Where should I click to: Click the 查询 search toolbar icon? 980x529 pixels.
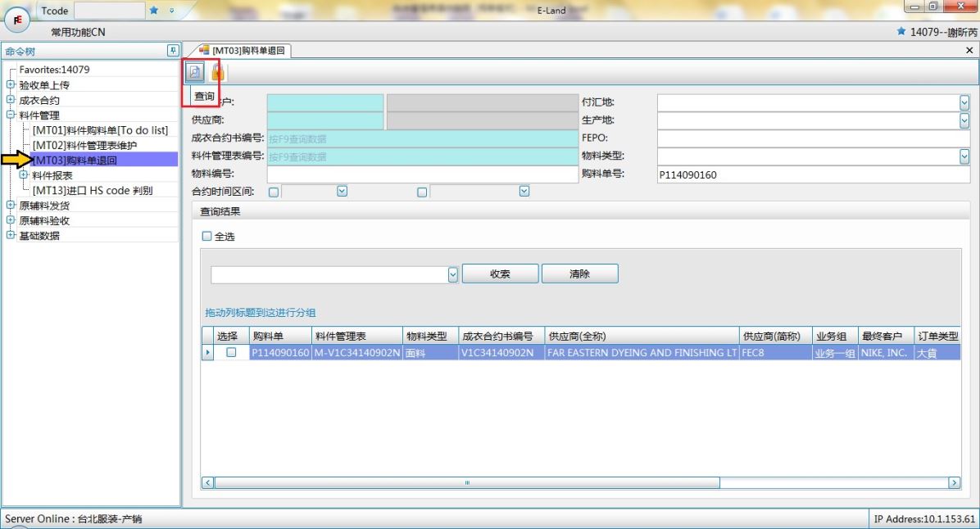click(196, 72)
